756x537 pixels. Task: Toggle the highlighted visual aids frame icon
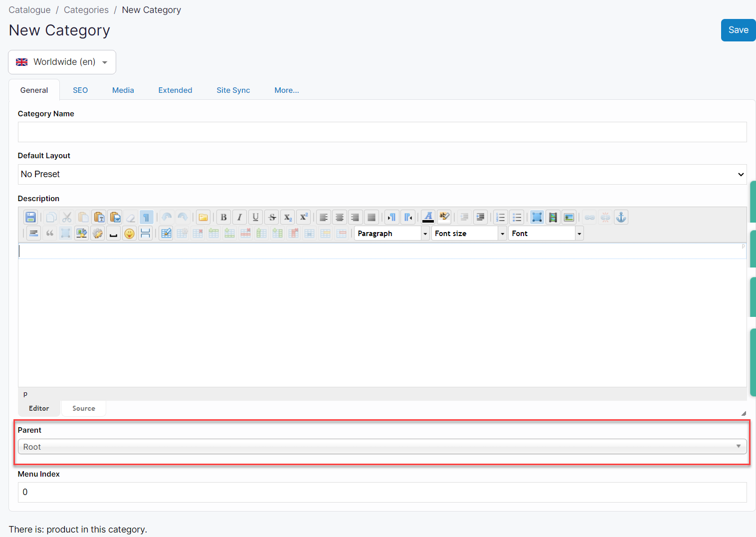coord(537,217)
